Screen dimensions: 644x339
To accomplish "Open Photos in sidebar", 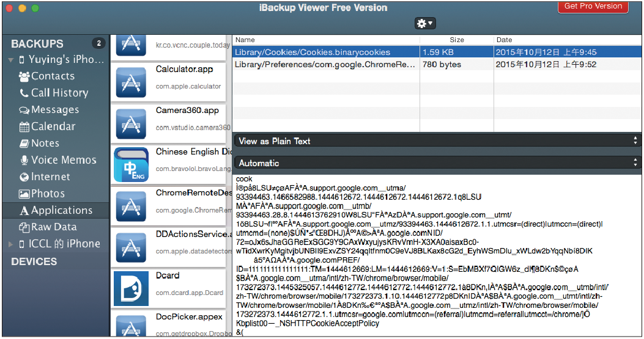I will (x=42, y=194).
